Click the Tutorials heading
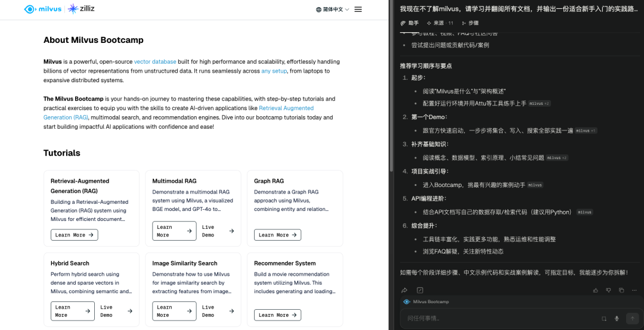The image size is (644, 330). coord(61,153)
